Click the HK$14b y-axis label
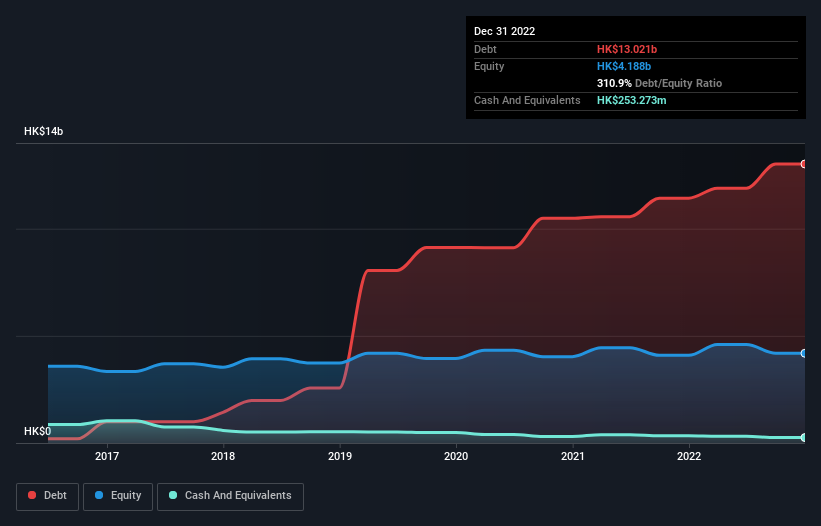The width and height of the screenshot is (821, 526). coord(43,131)
